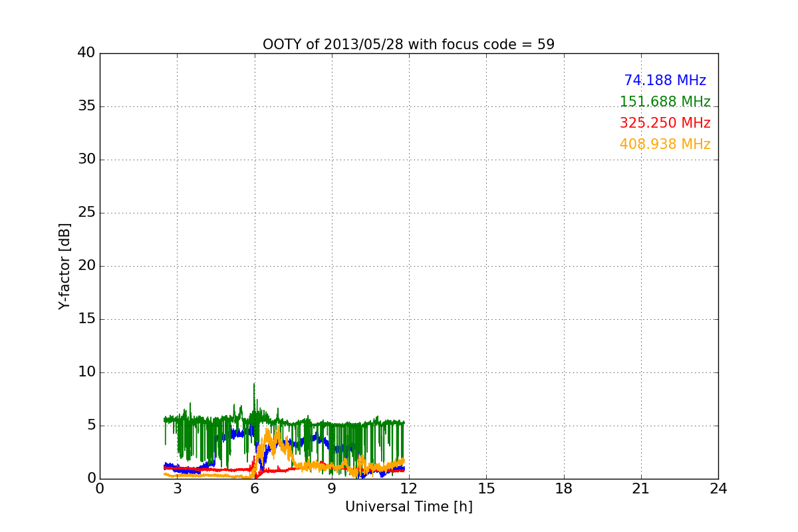798x532 pixels.
Task: Select the 74.188 MHz legend label
Action: click(665, 80)
